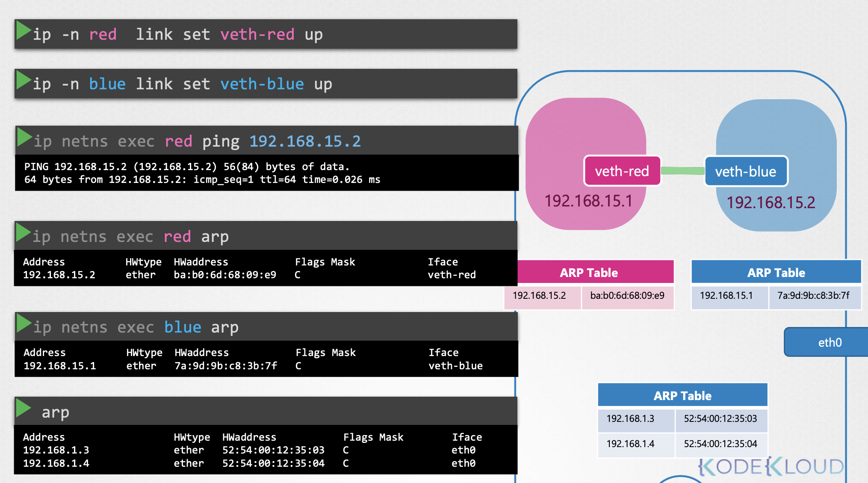Viewport: 868px width, 483px height.
Task: Click the 'PING 192.168.15.2' output line
Action: 187,167
